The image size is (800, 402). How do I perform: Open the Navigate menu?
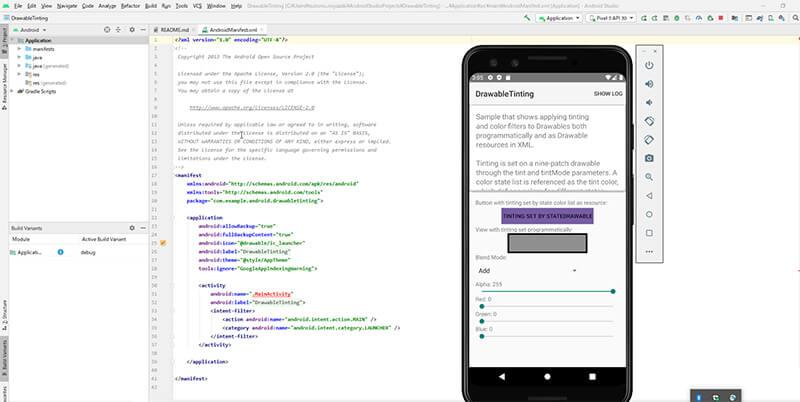(x=66, y=6)
